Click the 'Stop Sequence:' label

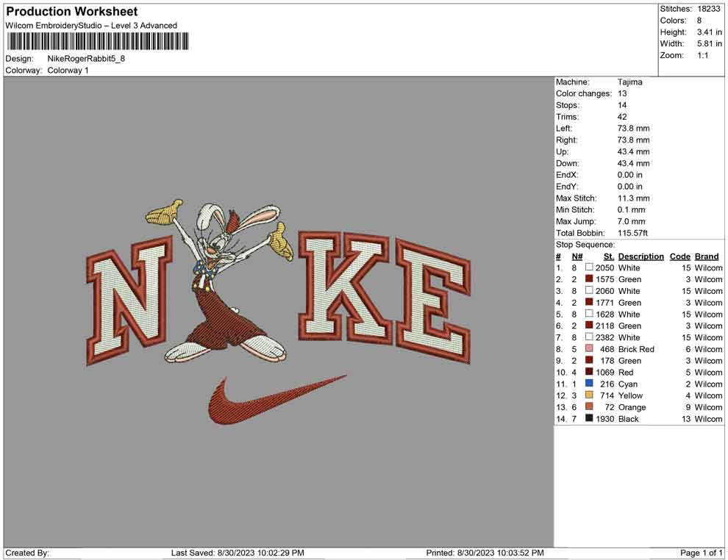point(585,245)
